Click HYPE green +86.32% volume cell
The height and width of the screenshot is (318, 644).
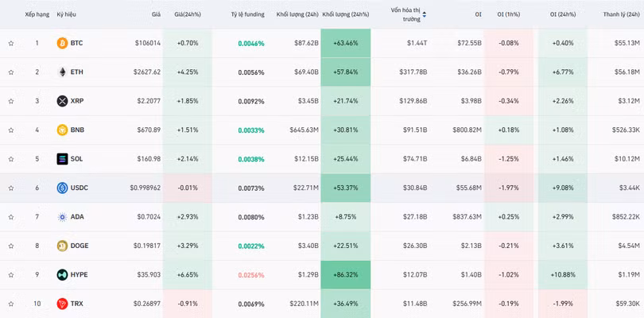coord(345,275)
